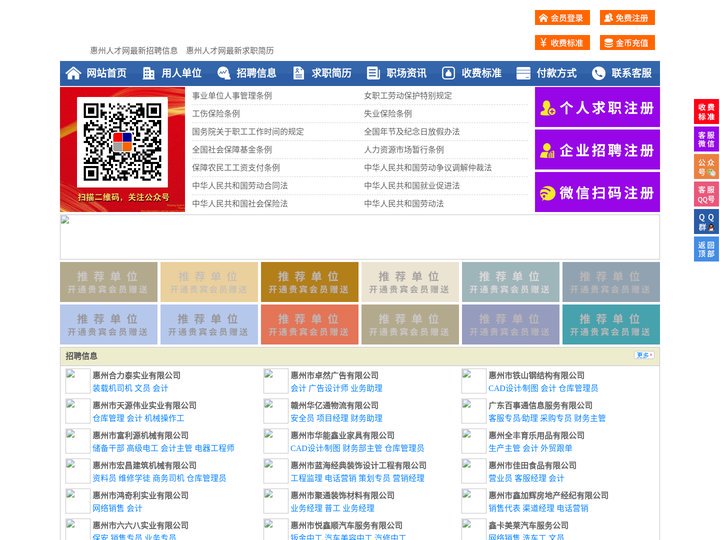This screenshot has width=720, height=540.
Task: Open the 国务院关于职工工作时间的规定 link
Action: pos(248,131)
